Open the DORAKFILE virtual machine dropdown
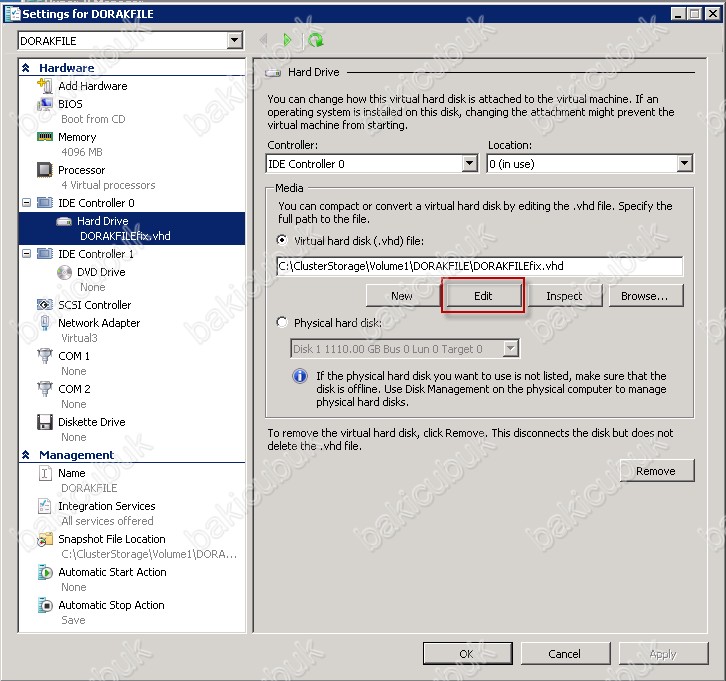The image size is (726, 681). (234, 41)
